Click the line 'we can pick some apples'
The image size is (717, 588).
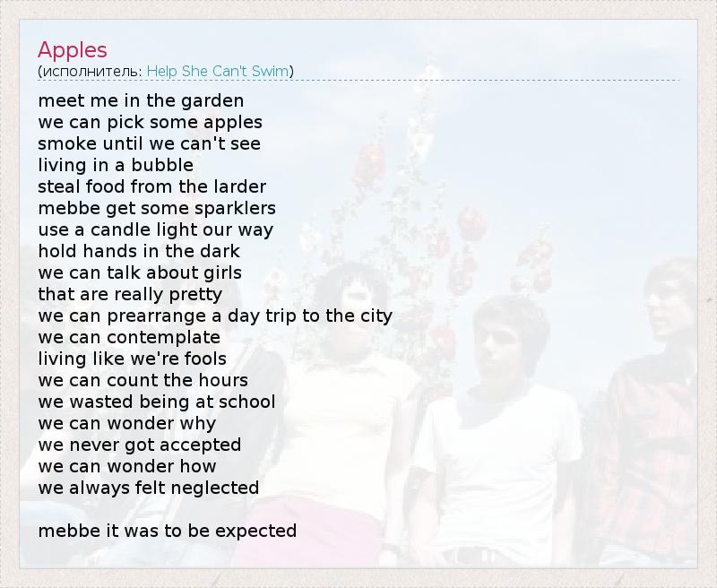151,122
